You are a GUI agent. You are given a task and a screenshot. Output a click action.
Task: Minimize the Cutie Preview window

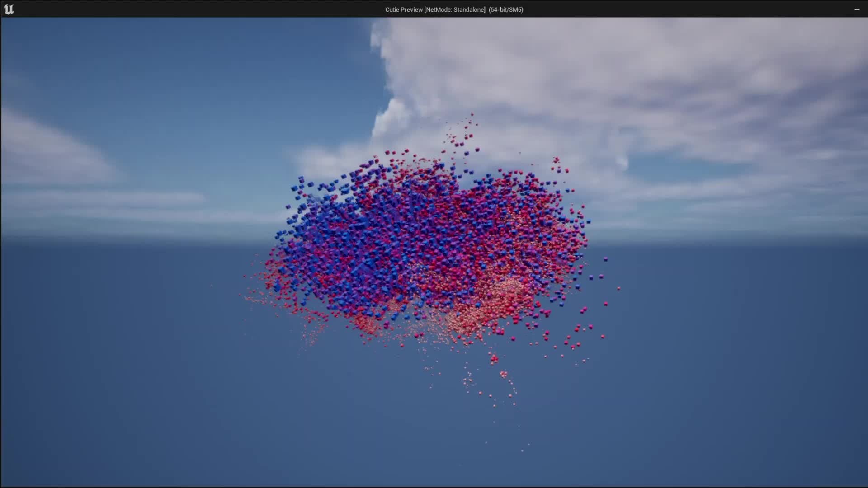pyautogui.click(x=857, y=9)
